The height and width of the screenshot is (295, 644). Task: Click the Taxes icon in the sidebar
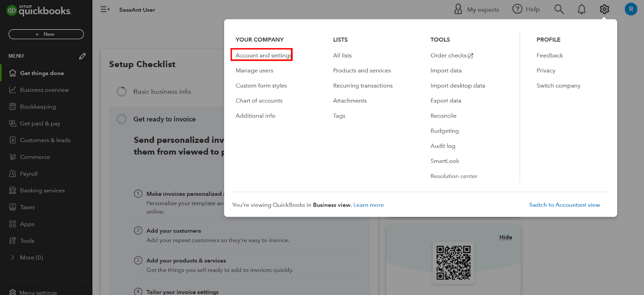12,207
